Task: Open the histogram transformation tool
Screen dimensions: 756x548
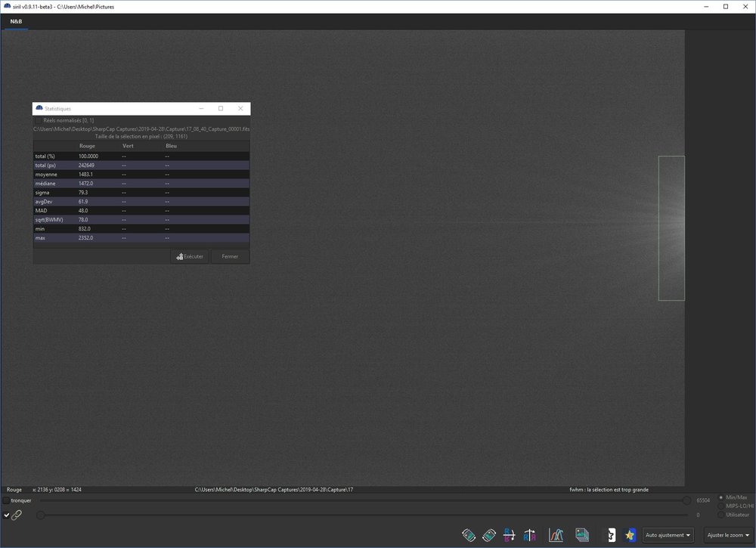Action: pos(556,535)
